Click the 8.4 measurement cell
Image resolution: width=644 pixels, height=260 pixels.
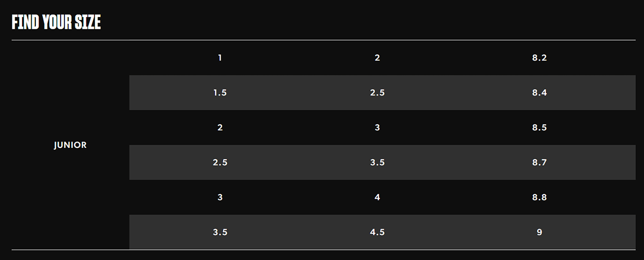(539, 93)
